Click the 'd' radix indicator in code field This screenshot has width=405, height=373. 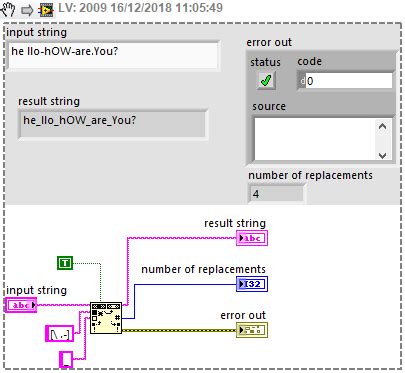(302, 81)
